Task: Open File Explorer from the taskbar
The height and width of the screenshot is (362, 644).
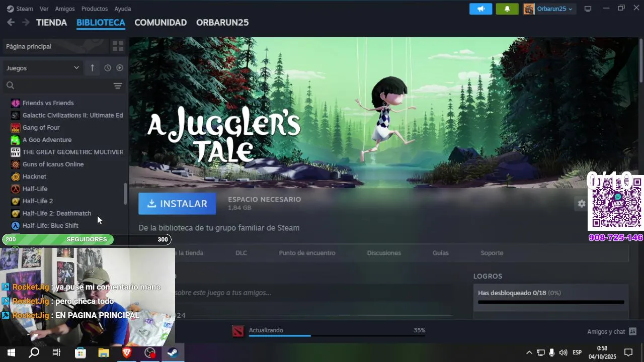Action: pyautogui.click(x=104, y=352)
